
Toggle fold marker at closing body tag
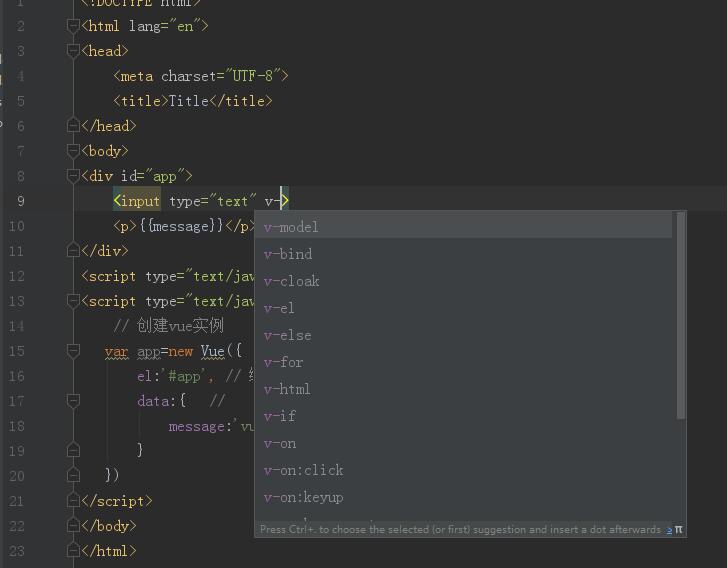[x=73, y=526]
